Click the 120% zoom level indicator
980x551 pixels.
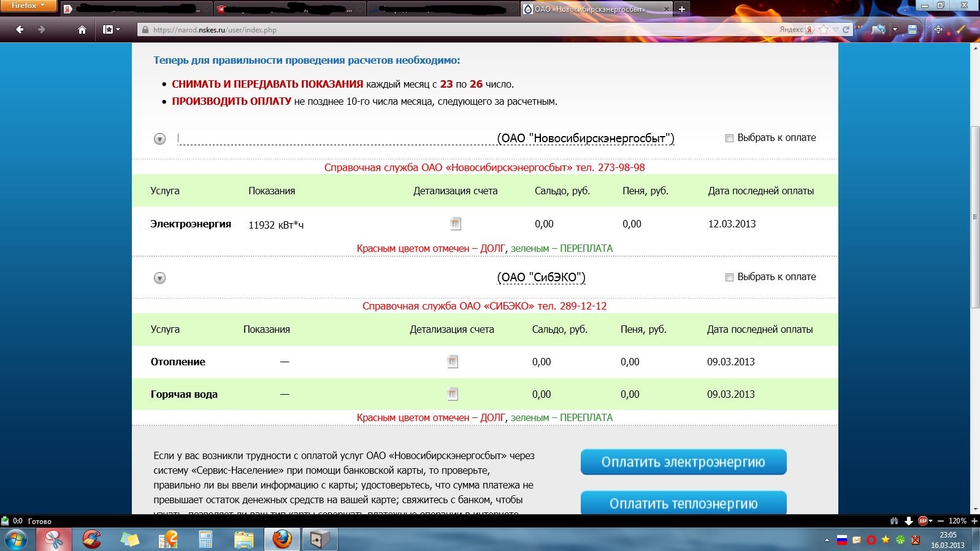957,521
